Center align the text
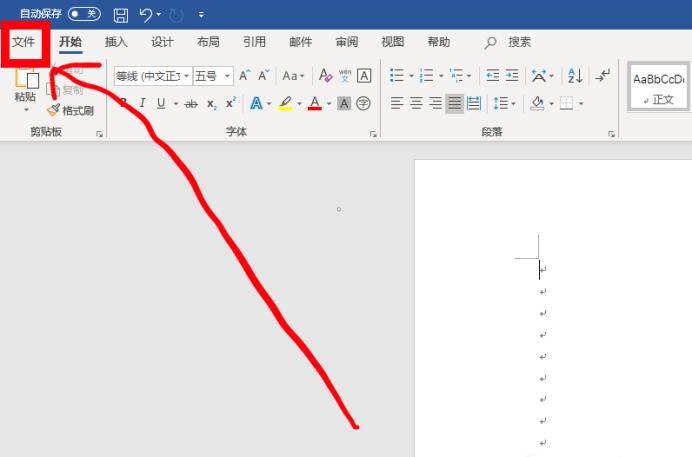This screenshot has height=457, width=692. tap(416, 104)
